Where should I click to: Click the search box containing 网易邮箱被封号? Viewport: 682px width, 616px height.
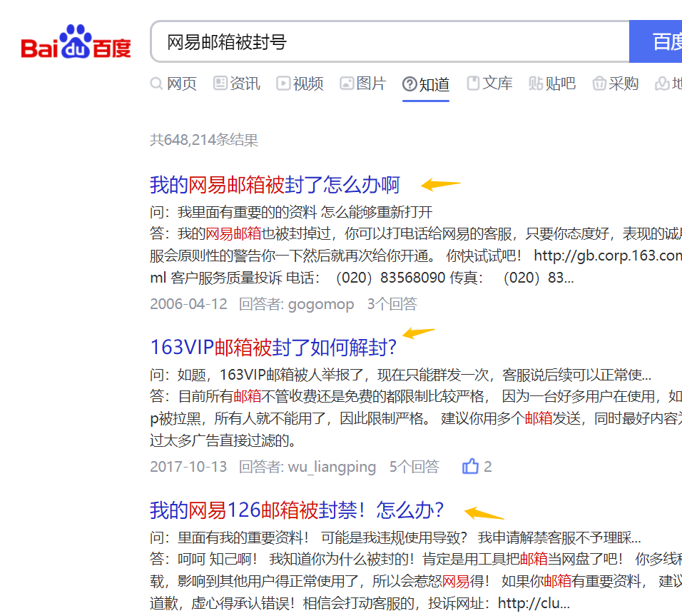coord(390,42)
